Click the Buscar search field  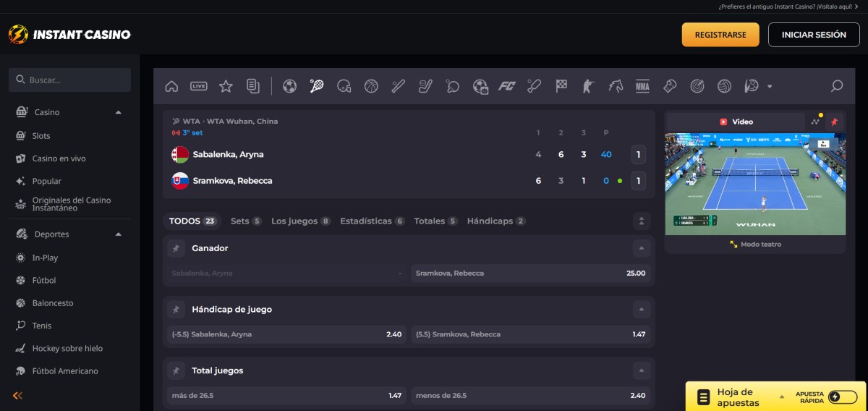click(x=69, y=80)
